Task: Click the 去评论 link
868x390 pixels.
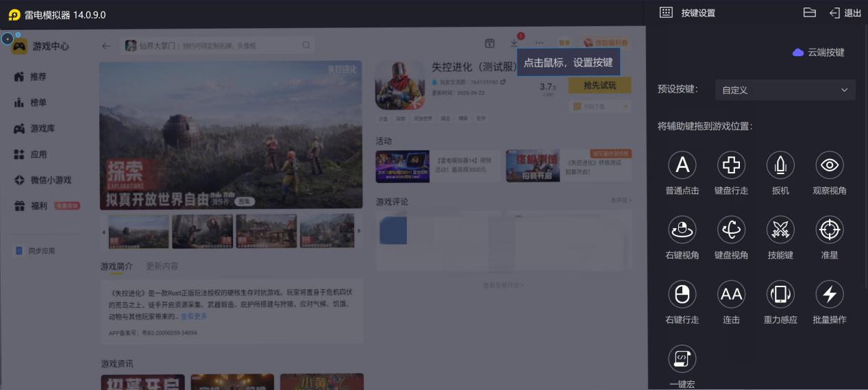Action: point(621,201)
